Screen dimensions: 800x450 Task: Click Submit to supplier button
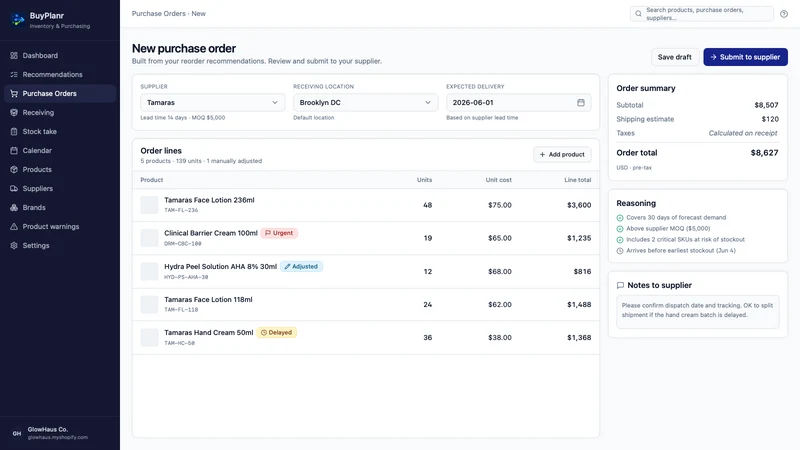pyautogui.click(x=745, y=57)
